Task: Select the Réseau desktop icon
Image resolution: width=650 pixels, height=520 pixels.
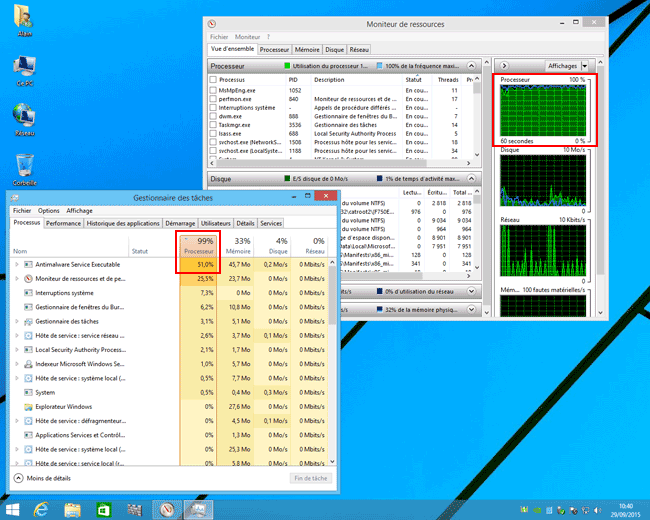Action: tap(25, 117)
